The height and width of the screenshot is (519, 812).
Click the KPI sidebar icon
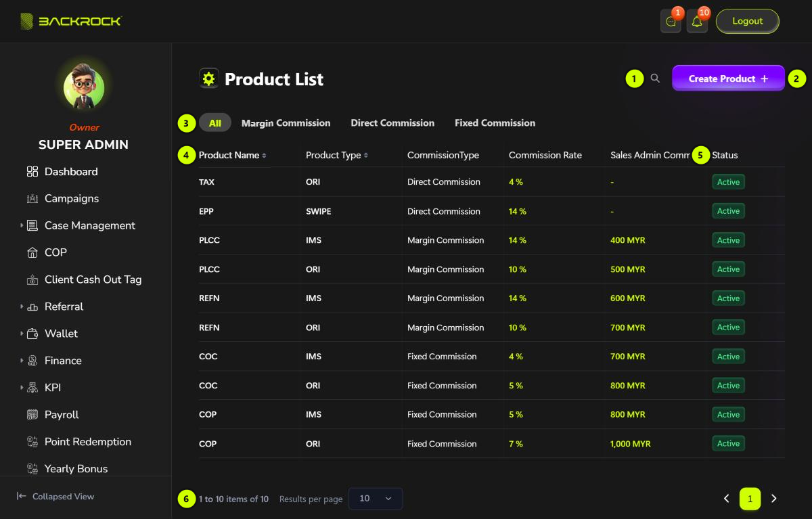32,388
